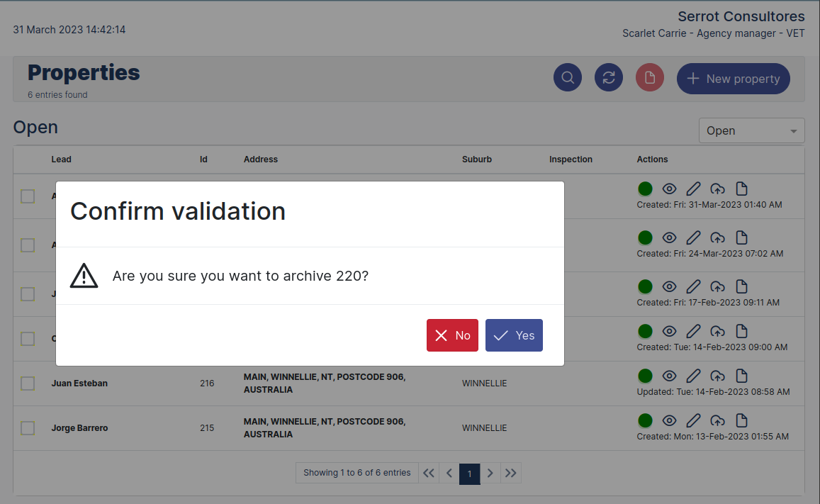Click the New property button
This screenshot has height=504, width=820.
(733, 79)
